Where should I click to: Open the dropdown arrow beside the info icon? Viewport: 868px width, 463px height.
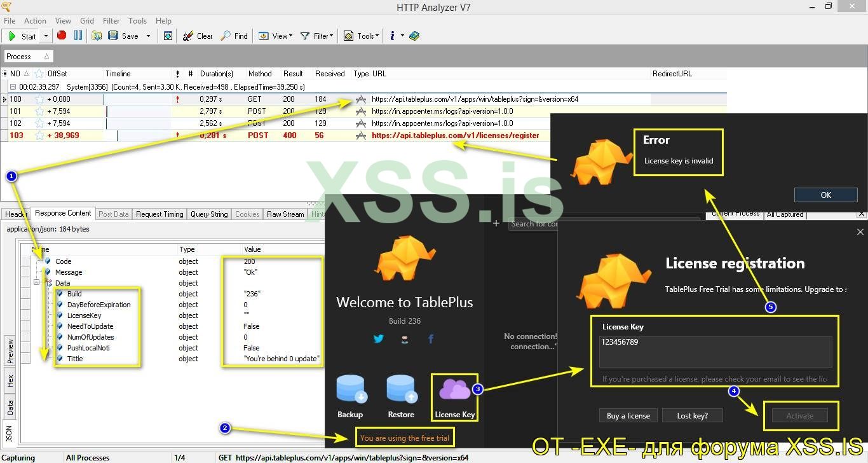pos(402,36)
